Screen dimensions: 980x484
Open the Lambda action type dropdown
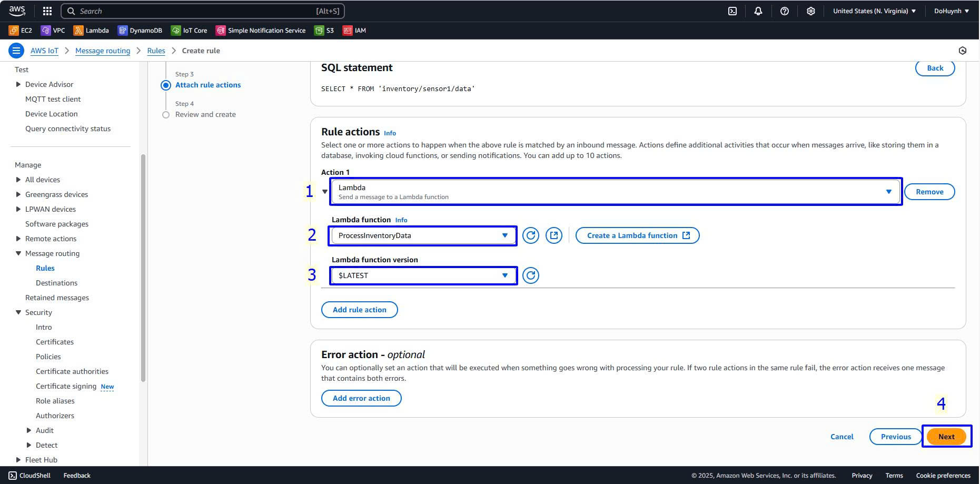click(x=616, y=192)
